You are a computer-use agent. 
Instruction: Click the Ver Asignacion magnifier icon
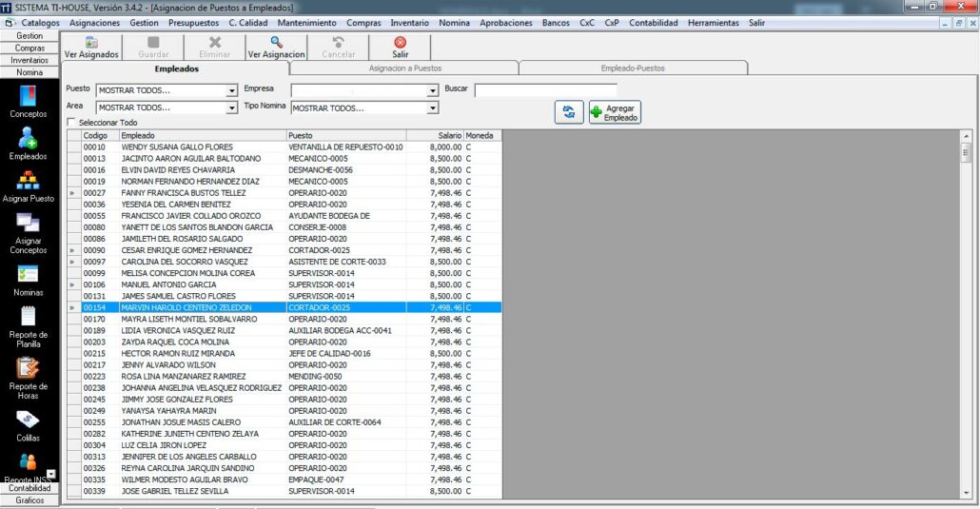276,43
